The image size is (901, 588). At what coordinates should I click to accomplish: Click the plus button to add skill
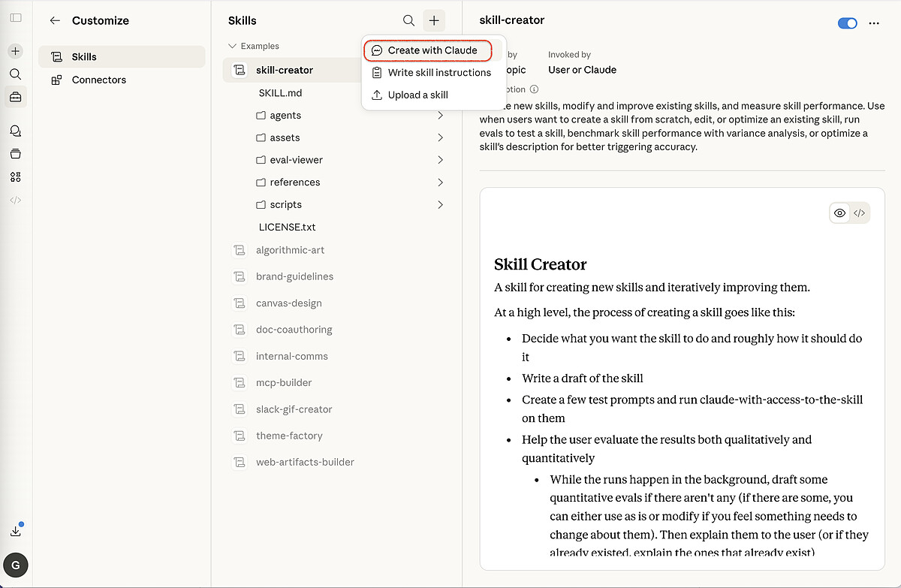[x=434, y=21]
